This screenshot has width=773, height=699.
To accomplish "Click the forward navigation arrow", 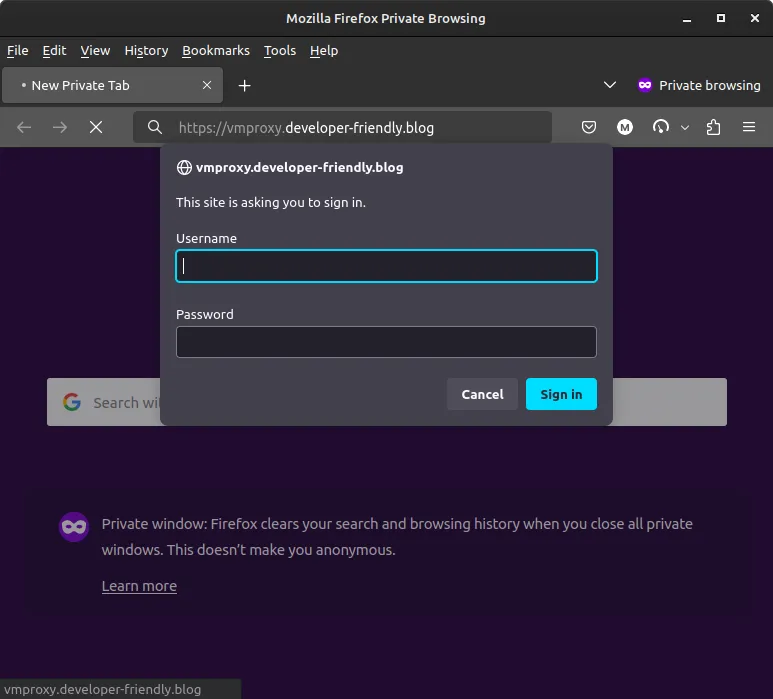I will tap(60, 127).
